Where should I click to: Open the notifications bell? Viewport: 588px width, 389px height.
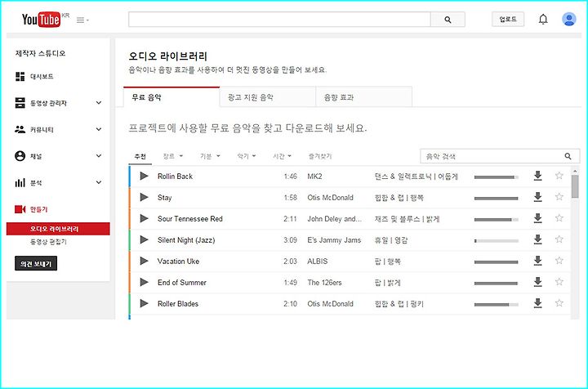tap(543, 19)
